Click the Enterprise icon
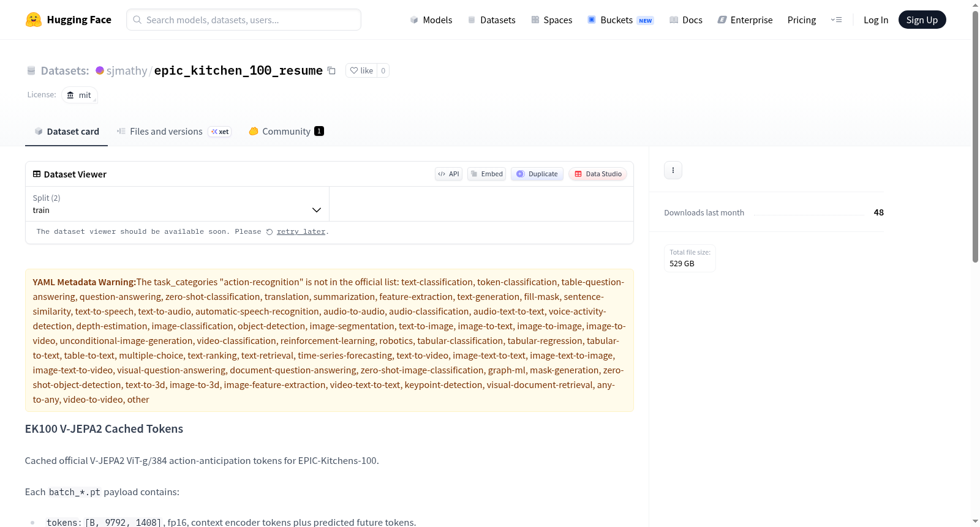This screenshot has height=527, width=980. tap(722, 20)
